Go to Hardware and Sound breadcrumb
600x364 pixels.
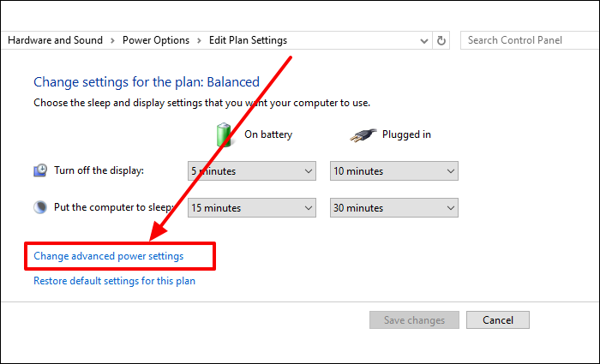[x=55, y=40]
